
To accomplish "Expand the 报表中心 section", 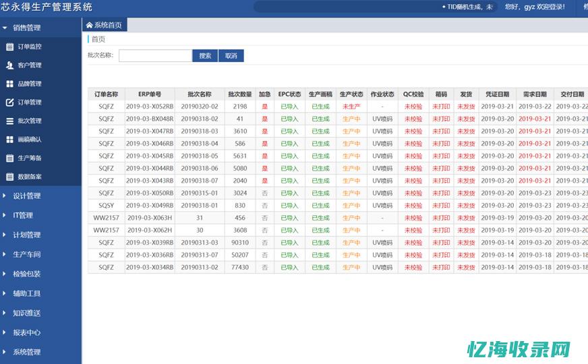I will pyautogui.click(x=26, y=332).
